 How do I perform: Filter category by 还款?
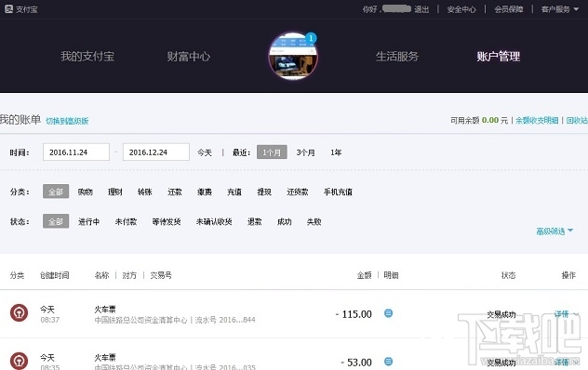pos(175,192)
